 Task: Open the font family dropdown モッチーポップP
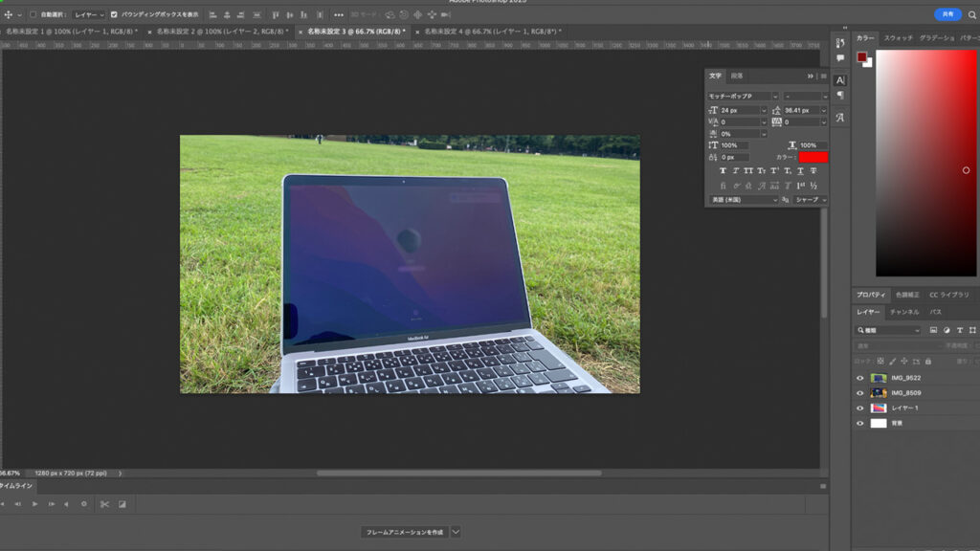pyautogui.click(x=743, y=97)
